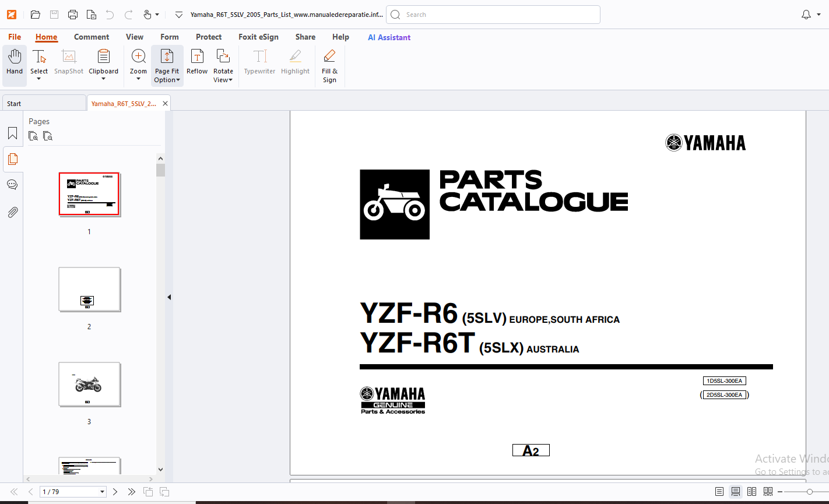Open the Zoom dropdown in the ribbon

(x=138, y=79)
